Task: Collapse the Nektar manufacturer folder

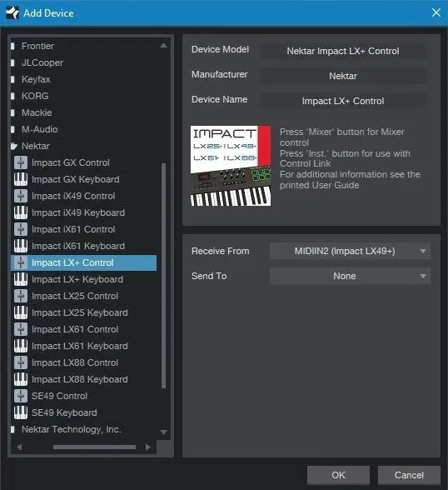Action: 13,146
